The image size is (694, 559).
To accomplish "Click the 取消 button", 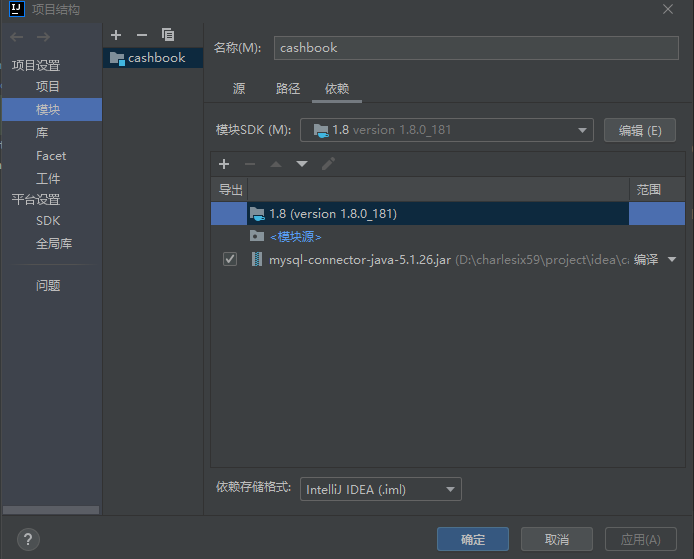I will point(557,539).
